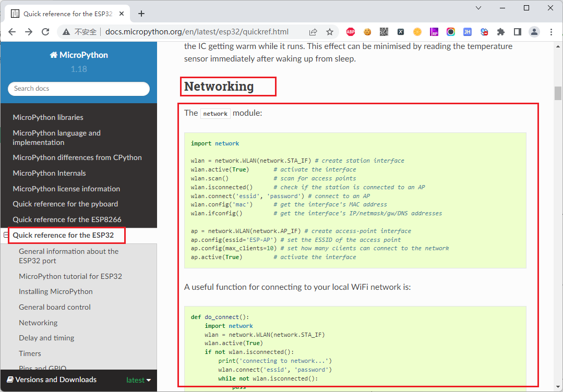Jump to Timers section
The width and height of the screenshot is (563, 392).
pyautogui.click(x=30, y=353)
